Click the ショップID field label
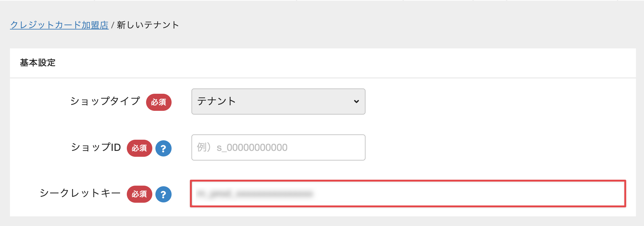This screenshot has height=226, width=644. coord(96,147)
